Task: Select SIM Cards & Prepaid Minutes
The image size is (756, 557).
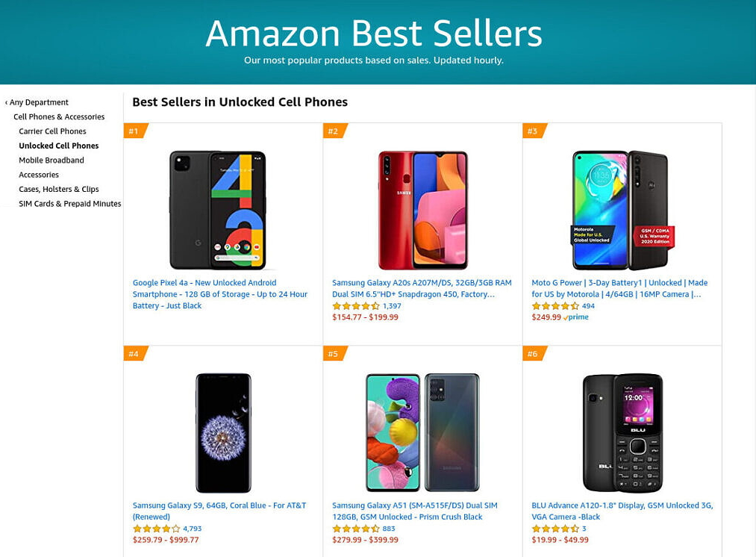Action: coord(70,204)
